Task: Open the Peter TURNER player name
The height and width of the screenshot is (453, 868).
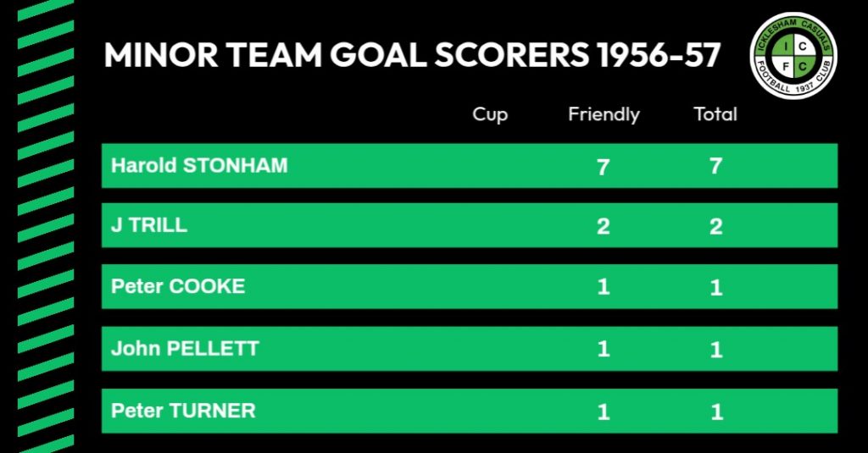Action: pos(183,411)
